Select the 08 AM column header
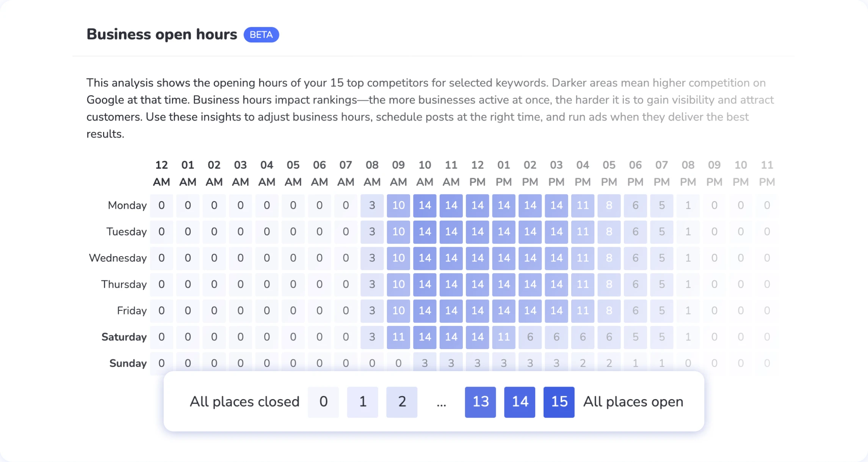This screenshot has height=462, width=868. pos(372,174)
